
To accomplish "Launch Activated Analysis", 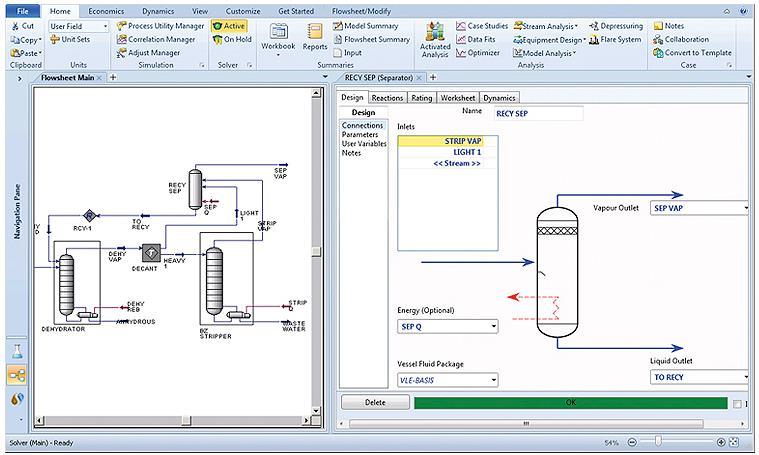I will [x=435, y=40].
